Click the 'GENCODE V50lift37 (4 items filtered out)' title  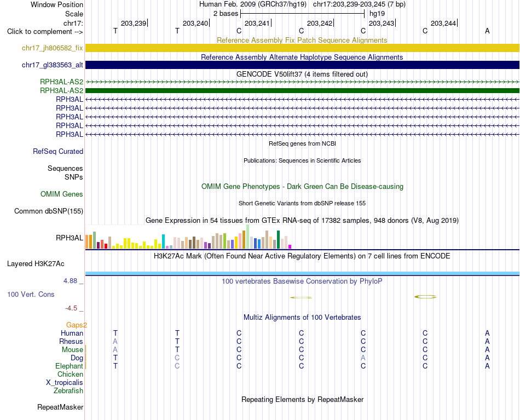[x=302, y=74]
